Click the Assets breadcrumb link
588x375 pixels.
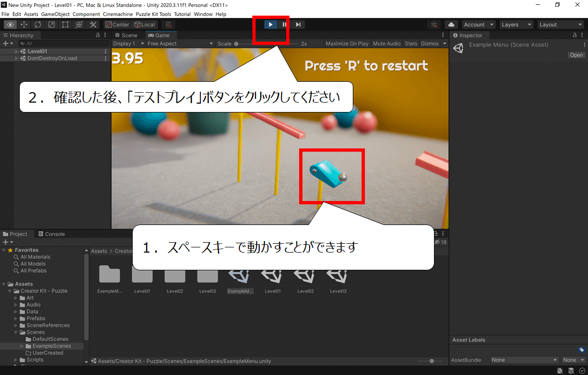tap(99, 251)
